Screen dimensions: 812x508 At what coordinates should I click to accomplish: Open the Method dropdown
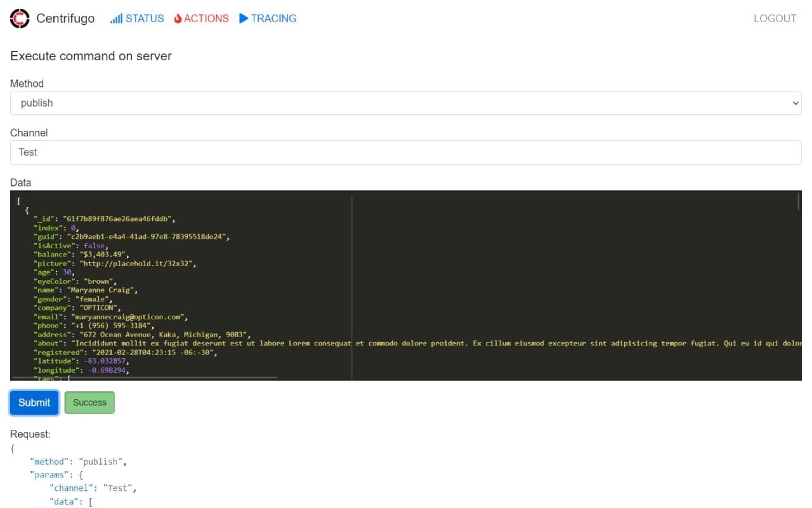(406, 102)
